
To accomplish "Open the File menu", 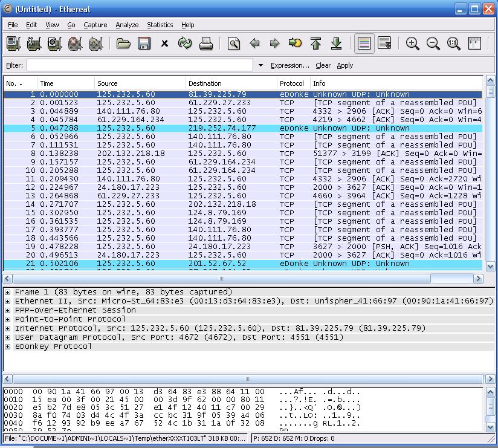I will click(x=13, y=25).
